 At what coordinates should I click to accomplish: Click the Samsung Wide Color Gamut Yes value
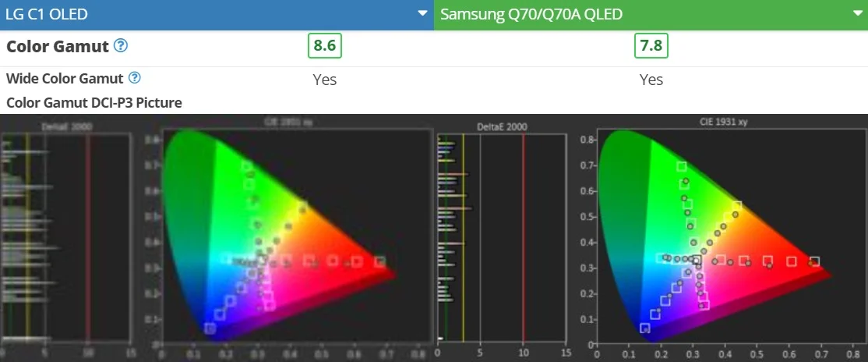point(651,80)
